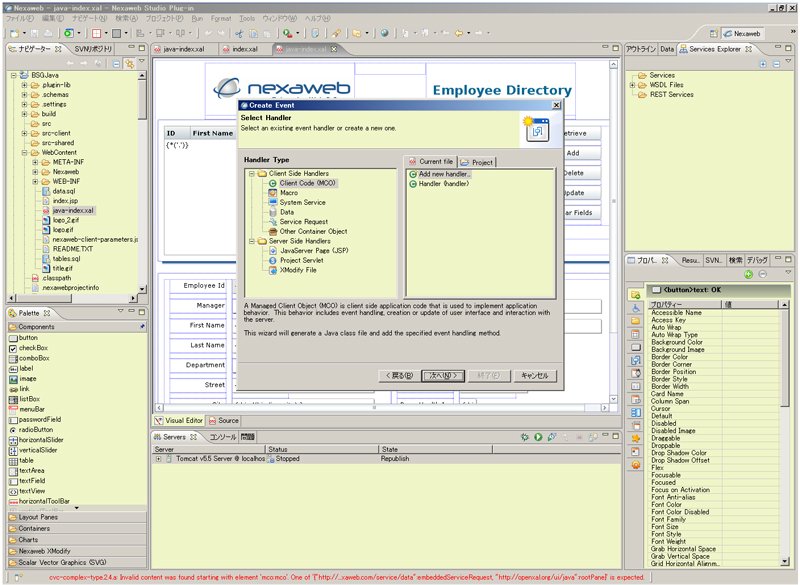Screen dimensions: 800x585
Task: Close the Create Event dialog
Action: (x=556, y=105)
